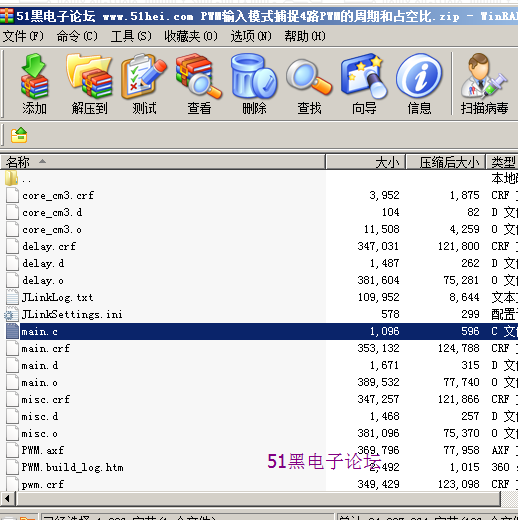Click the size value 109,952
The width and height of the screenshot is (518, 520).
click(x=379, y=297)
